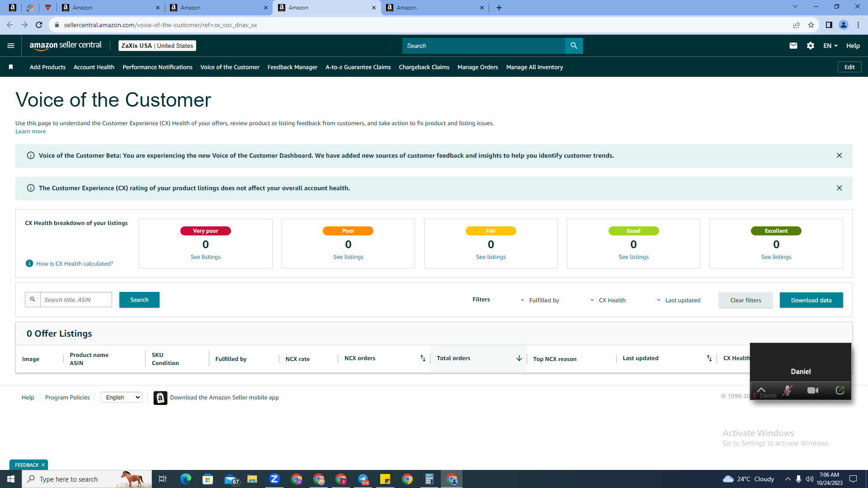Open the messages envelope icon
Image resolution: width=868 pixels, height=488 pixels.
(793, 46)
